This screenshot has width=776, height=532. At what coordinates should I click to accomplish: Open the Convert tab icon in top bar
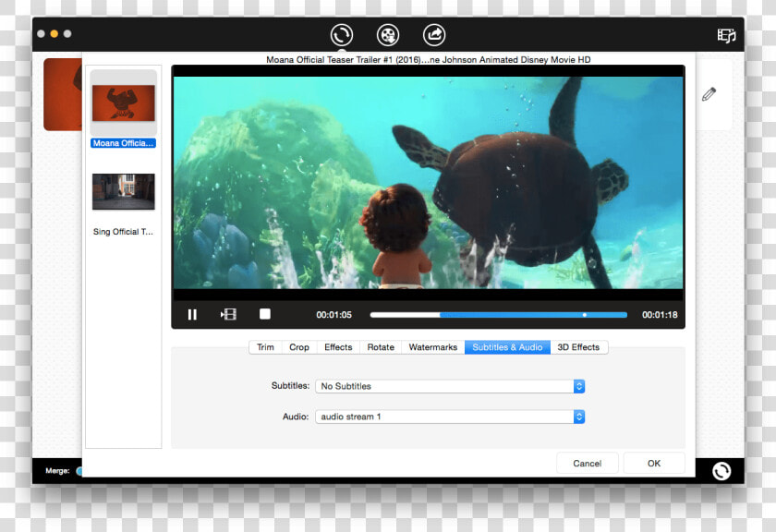tap(342, 35)
